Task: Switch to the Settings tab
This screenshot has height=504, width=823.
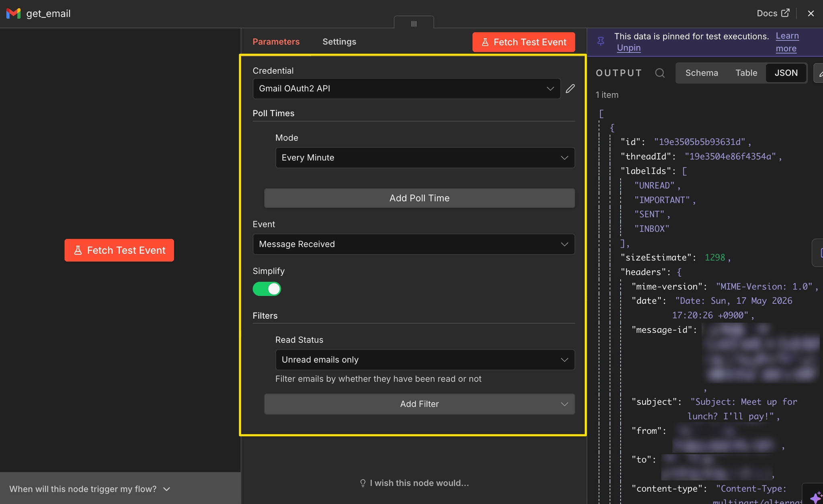Action: tap(339, 42)
